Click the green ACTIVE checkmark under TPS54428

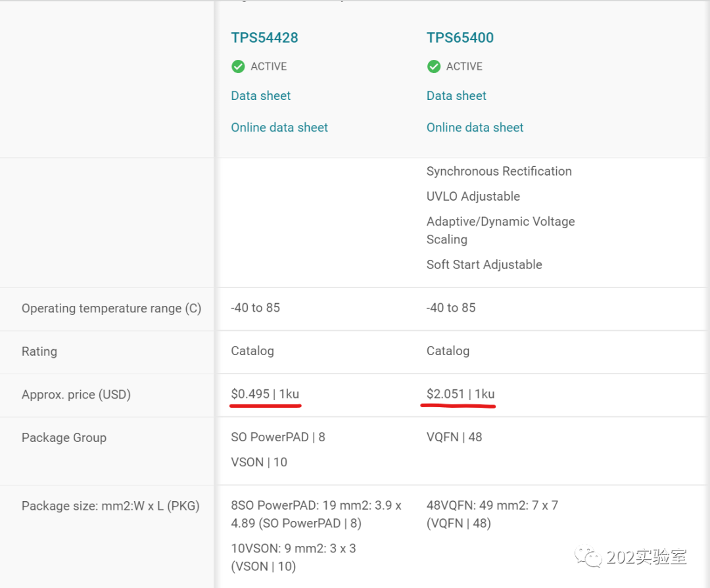coord(238,66)
